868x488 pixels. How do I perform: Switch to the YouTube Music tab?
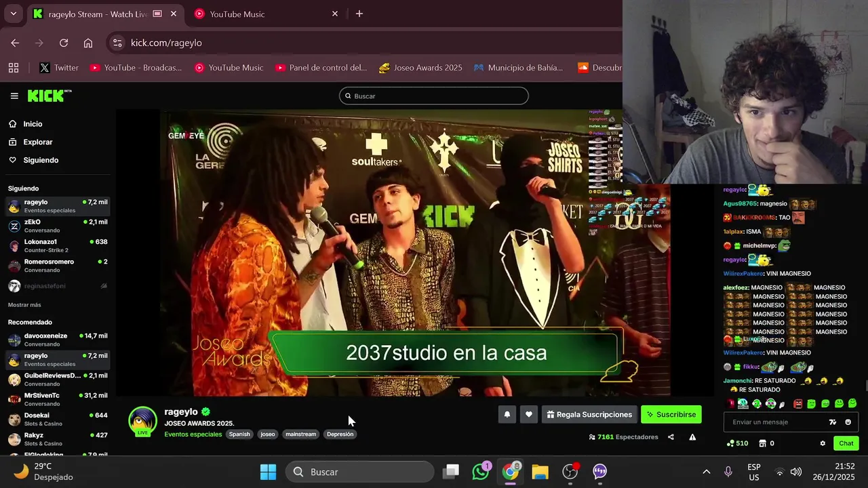click(264, 14)
